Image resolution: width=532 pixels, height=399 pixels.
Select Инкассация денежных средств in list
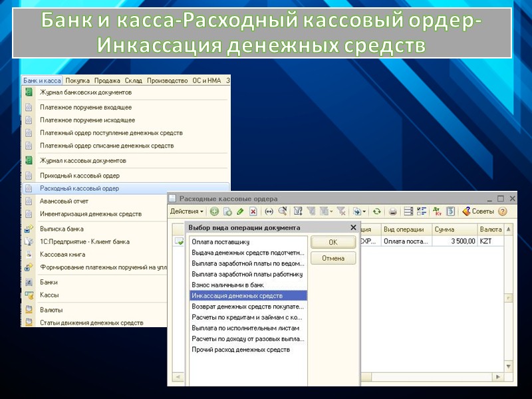tap(248, 295)
